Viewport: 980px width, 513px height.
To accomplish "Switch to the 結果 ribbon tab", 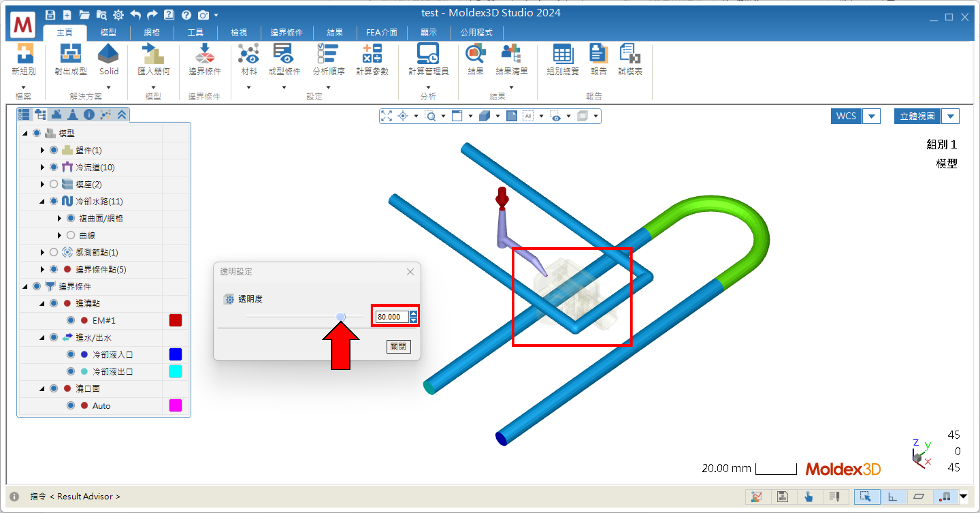I will tap(335, 33).
